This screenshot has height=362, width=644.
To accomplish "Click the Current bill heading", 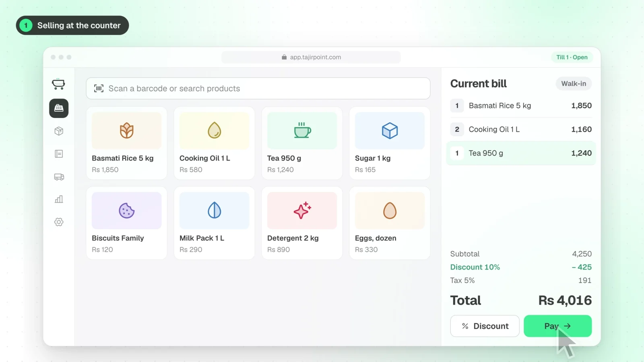I will click(x=478, y=84).
